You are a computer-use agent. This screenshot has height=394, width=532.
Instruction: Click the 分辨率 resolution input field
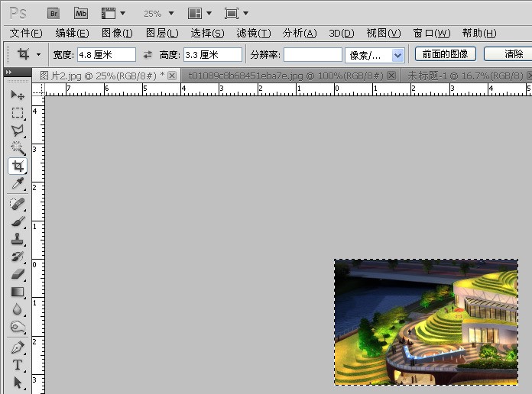pos(313,54)
